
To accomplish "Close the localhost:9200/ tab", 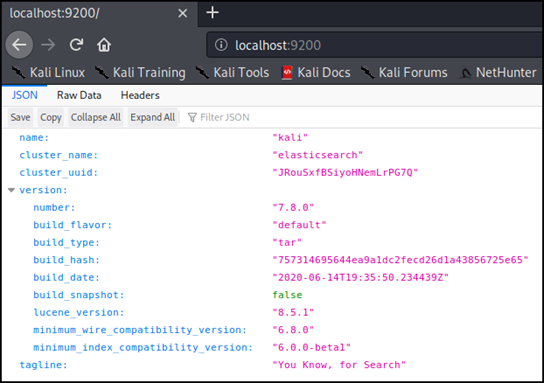I will point(182,13).
